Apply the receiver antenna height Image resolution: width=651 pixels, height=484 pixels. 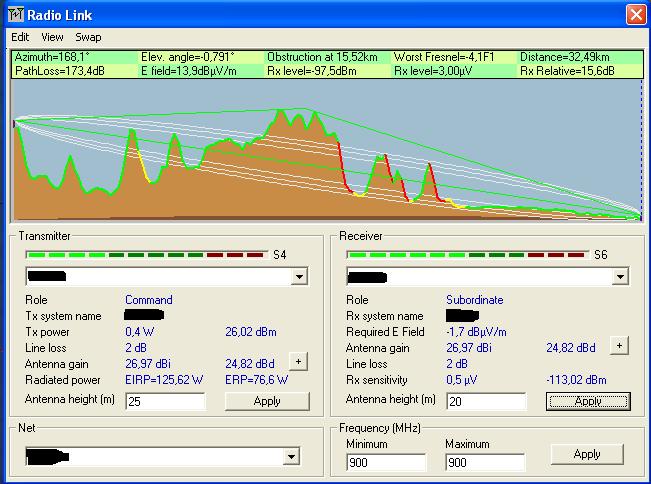(587, 401)
